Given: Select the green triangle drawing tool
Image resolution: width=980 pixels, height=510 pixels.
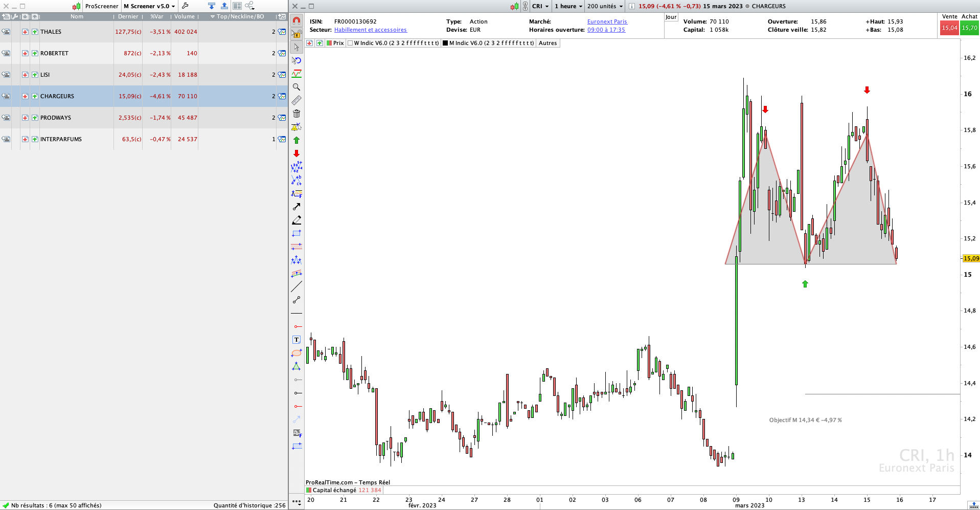Looking at the screenshot, I should [x=297, y=366].
